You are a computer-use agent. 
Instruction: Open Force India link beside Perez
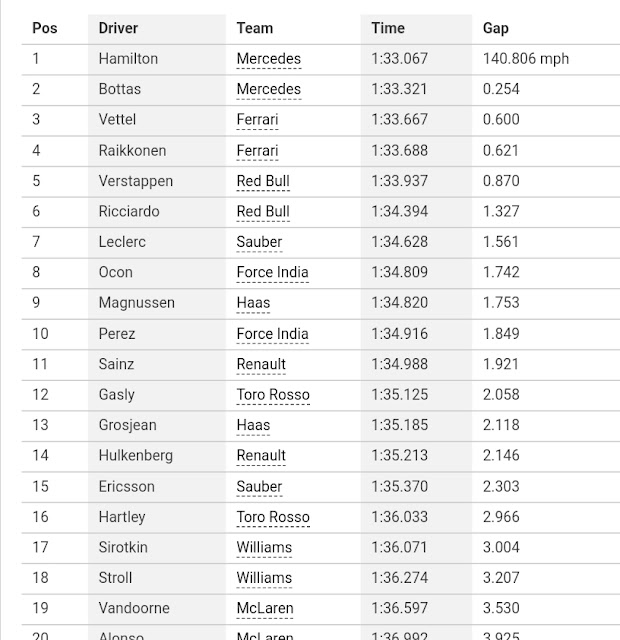[x=272, y=334]
